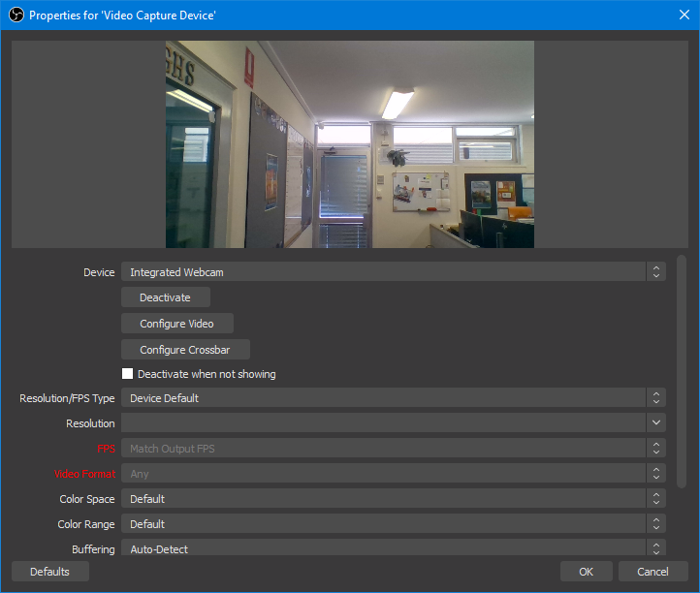Click the properties panel vertical scrollbar
Screen dimensions: 700x593
pos(681,372)
